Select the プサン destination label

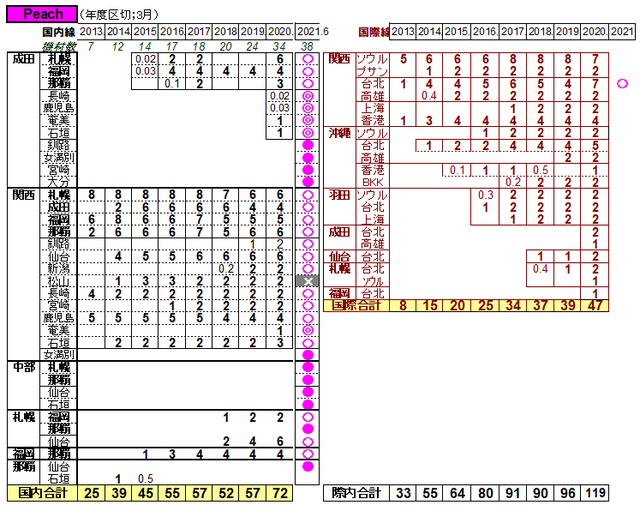pos(372,71)
